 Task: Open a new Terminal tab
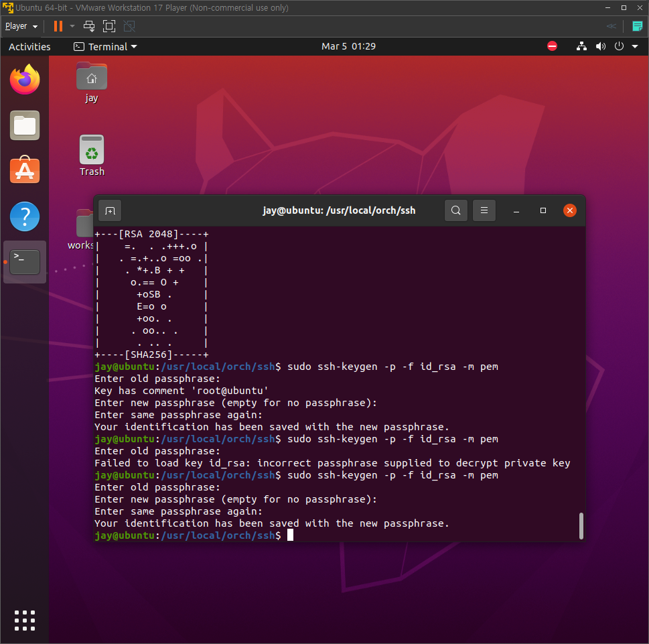click(x=109, y=210)
